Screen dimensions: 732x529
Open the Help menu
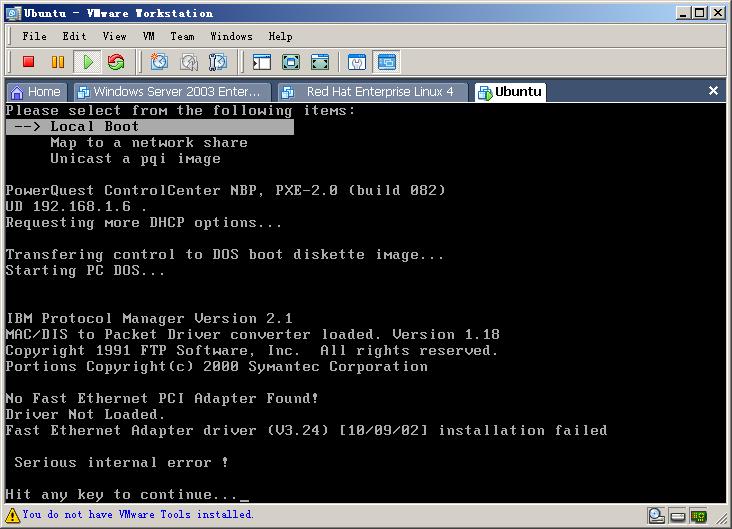(x=280, y=36)
